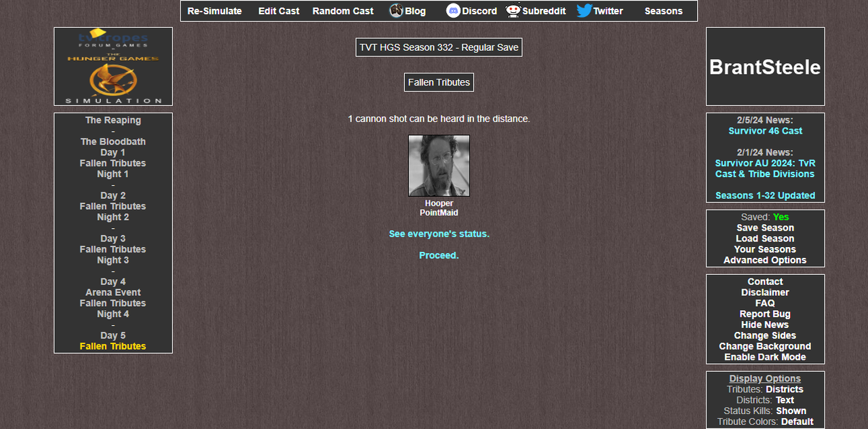Open Seasons 1-32 Updated link
Image resolution: width=868 pixels, height=429 pixels.
coord(765,195)
